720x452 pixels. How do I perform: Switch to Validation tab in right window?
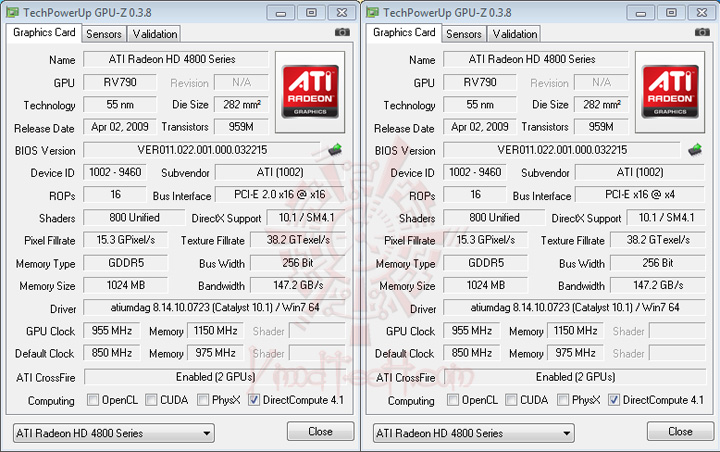(515, 34)
